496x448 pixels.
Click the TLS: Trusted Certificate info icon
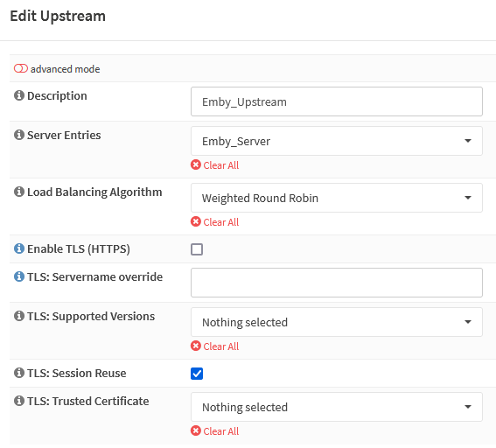[x=19, y=401]
